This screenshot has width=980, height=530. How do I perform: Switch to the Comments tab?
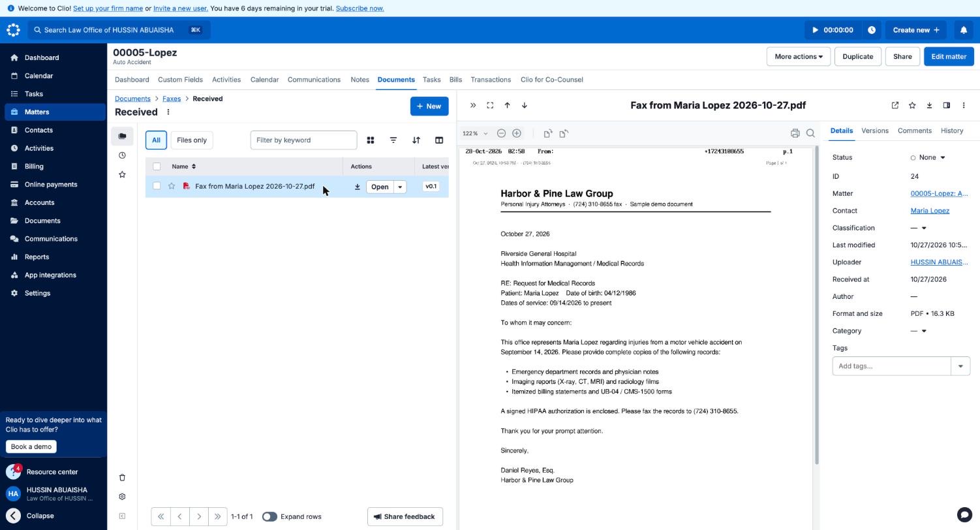[914, 131]
